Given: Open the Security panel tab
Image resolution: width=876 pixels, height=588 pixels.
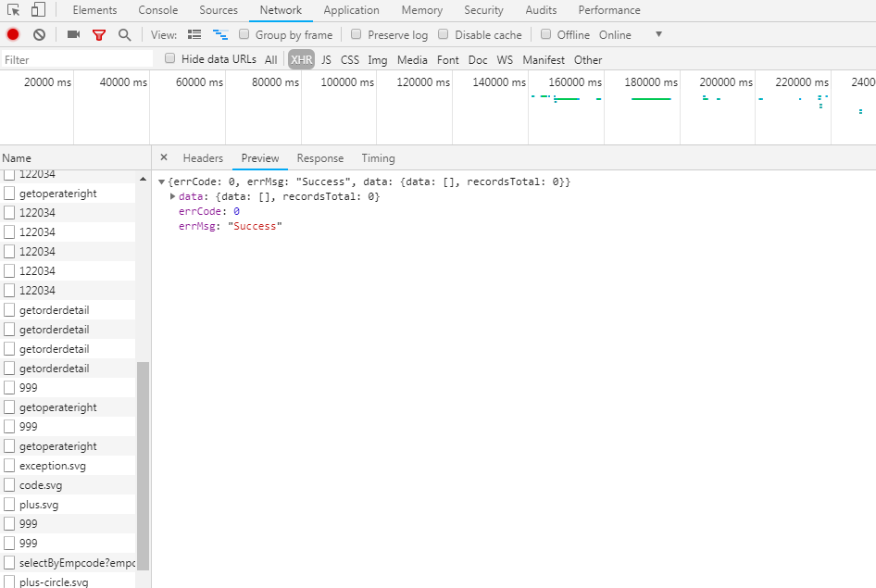Looking at the screenshot, I should [483, 10].
